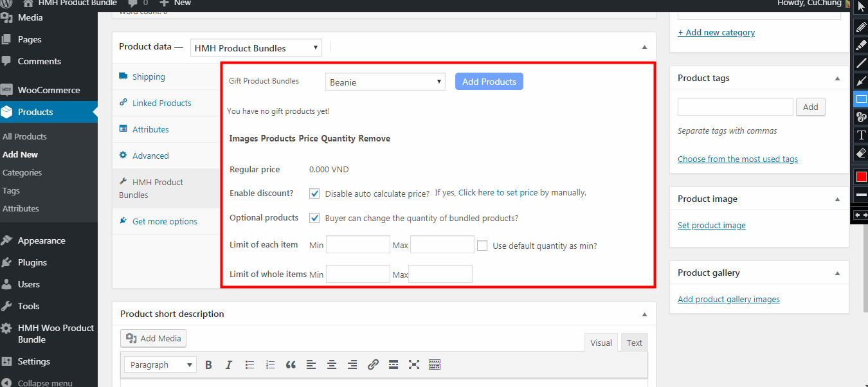Click the Limit of whole items Min field
This screenshot has width=868, height=387.
pyautogui.click(x=358, y=274)
